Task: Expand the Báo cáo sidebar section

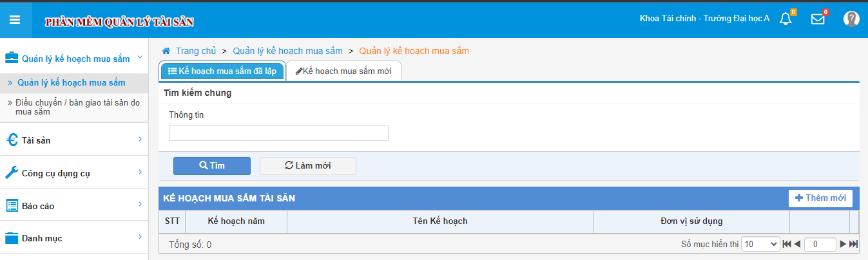Action: pyautogui.click(x=74, y=205)
